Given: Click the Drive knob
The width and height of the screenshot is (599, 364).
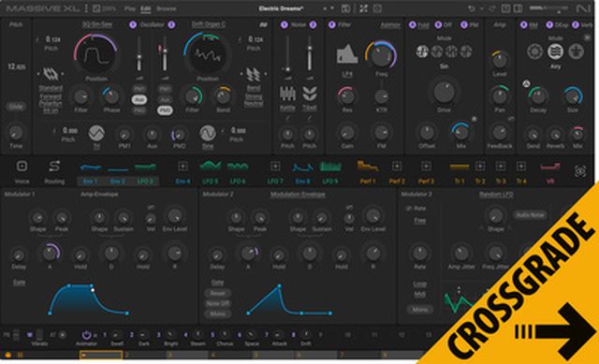Looking at the screenshot, I should pos(444,92).
